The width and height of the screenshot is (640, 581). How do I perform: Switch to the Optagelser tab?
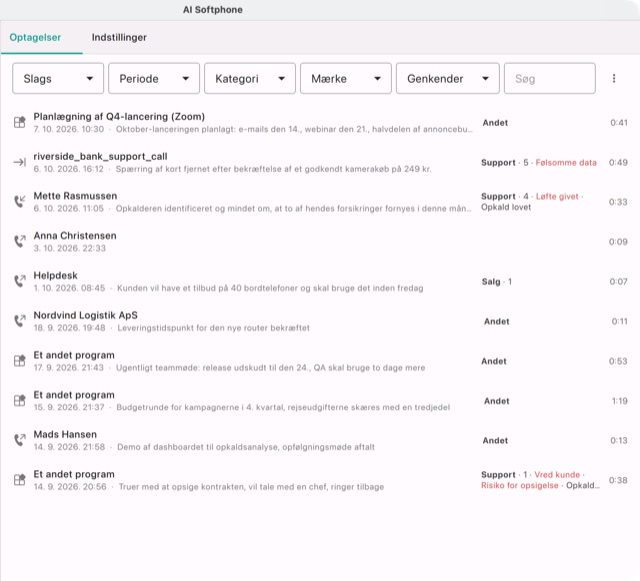35,38
